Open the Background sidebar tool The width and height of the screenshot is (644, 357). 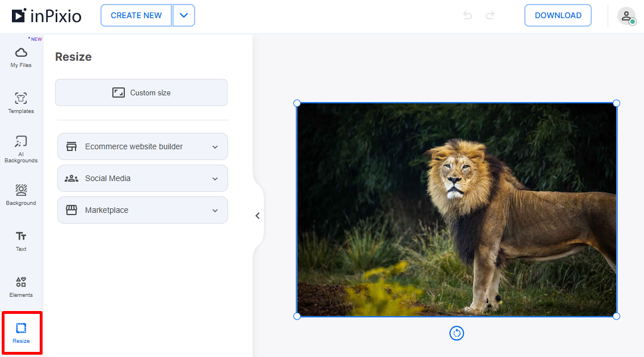click(x=21, y=195)
